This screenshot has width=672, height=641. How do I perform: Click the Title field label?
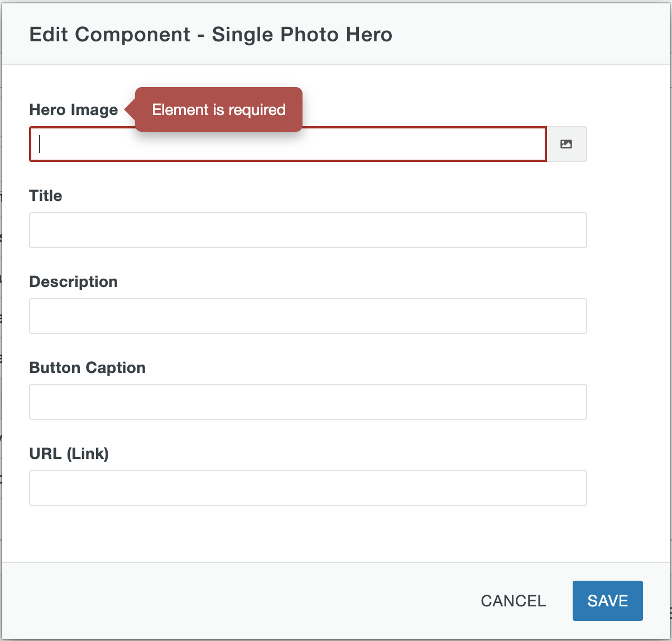46,196
